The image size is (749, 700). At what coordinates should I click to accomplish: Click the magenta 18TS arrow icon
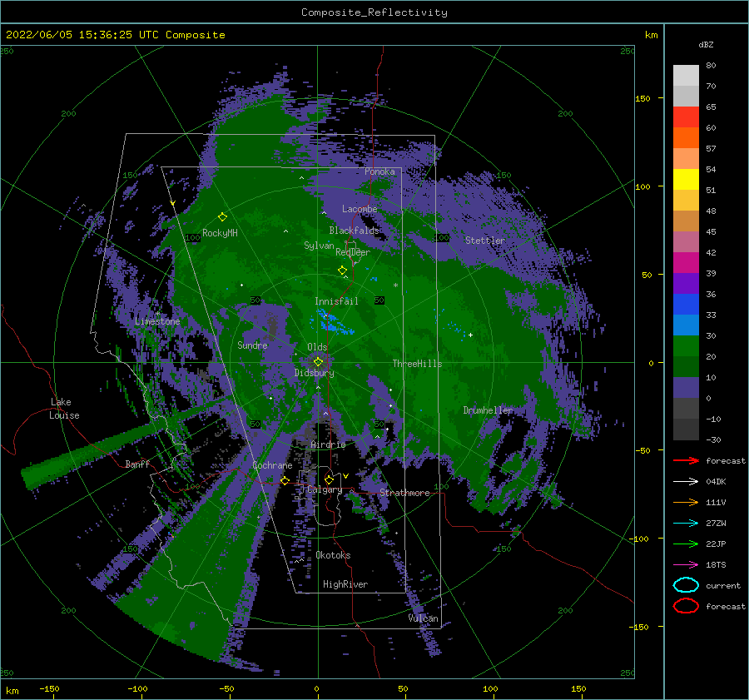pyautogui.click(x=686, y=565)
